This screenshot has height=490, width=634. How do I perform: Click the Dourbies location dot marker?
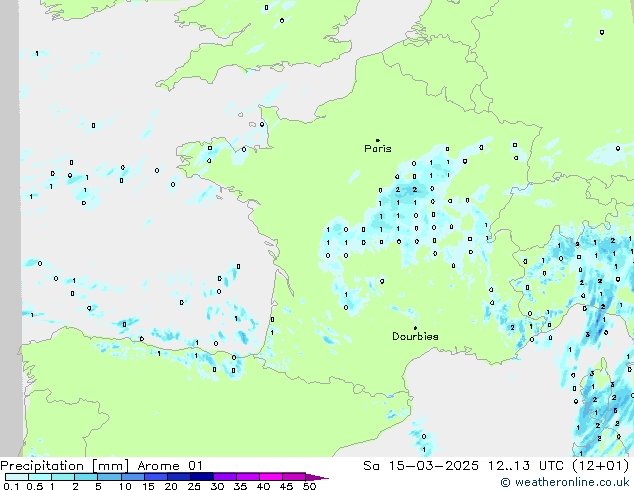click(415, 328)
